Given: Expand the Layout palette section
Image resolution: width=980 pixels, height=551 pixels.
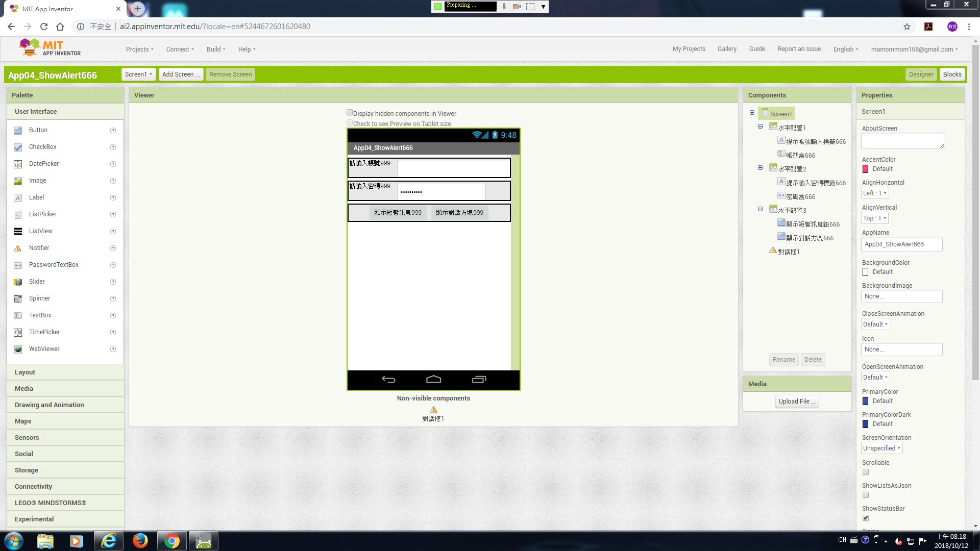Looking at the screenshot, I should tap(65, 372).
